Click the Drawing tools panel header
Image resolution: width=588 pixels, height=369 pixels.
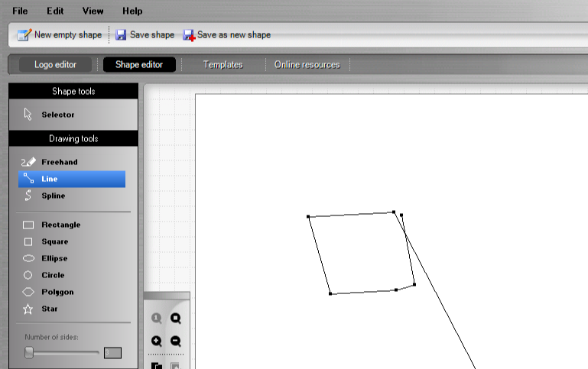73,138
